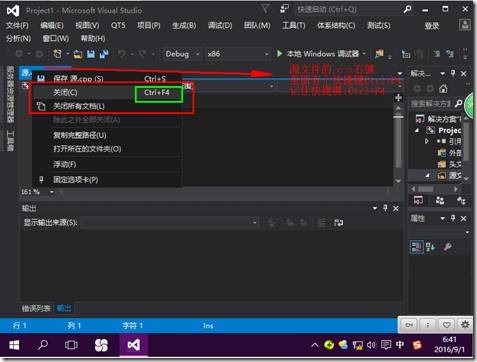Screen dimensions: 477x362
Task: Click the Open File folder toolbar icon
Action: click(x=78, y=54)
